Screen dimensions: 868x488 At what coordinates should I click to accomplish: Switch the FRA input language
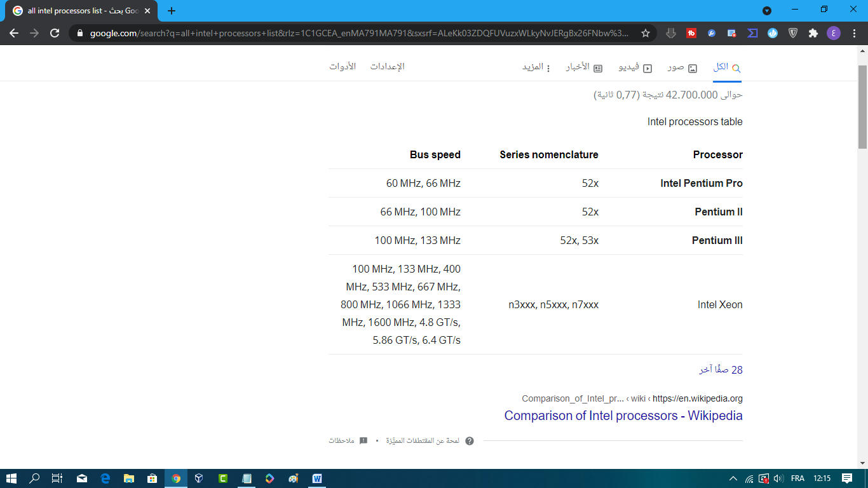click(797, 478)
